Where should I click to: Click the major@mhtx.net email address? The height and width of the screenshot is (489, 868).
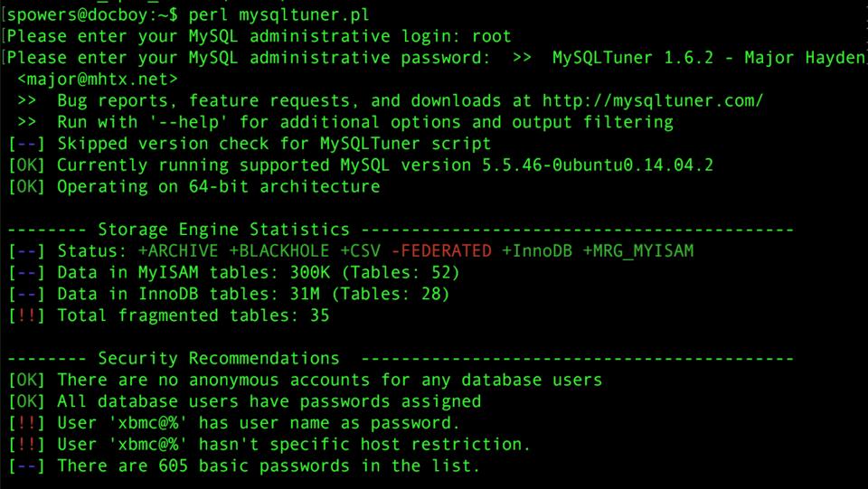97,80
